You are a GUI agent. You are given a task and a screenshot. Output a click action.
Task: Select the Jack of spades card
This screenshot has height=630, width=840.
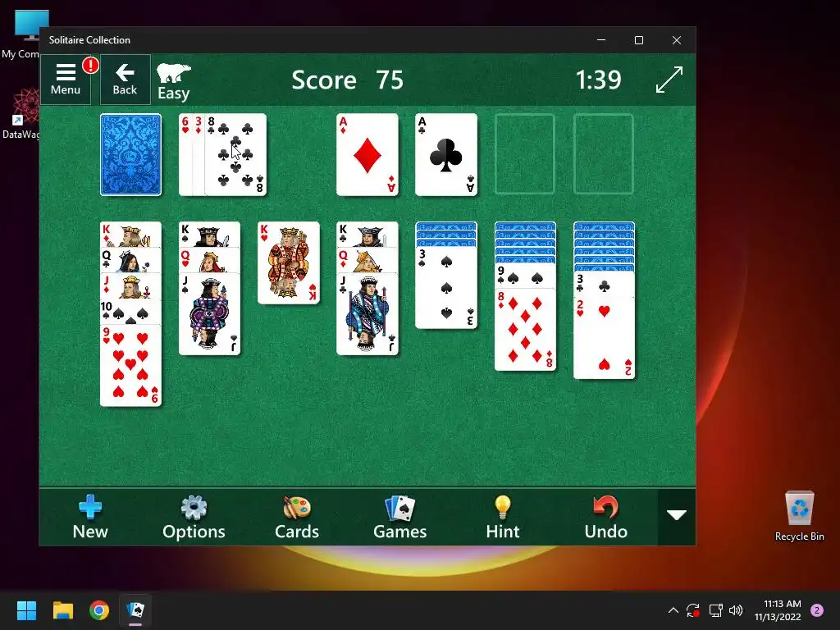pos(209,314)
